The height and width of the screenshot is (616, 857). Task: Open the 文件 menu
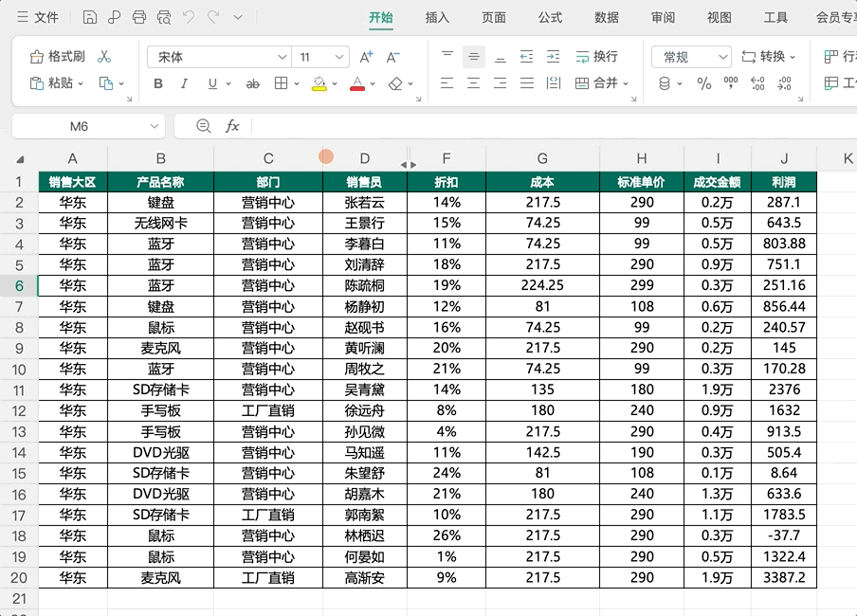click(38, 17)
